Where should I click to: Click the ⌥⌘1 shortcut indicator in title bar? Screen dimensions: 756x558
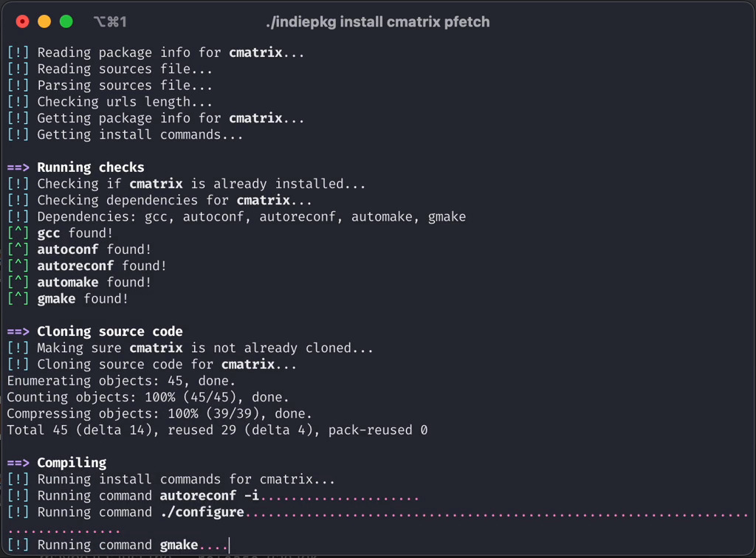point(110,22)
